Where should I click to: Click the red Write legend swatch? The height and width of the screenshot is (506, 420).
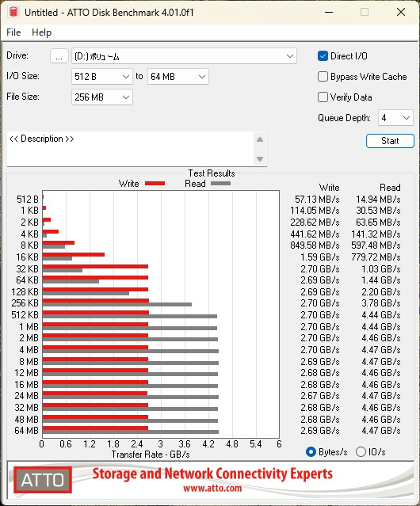(x=155, y=183)
